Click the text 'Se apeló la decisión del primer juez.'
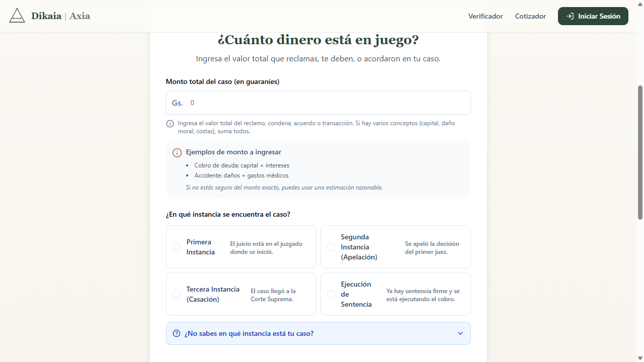 [432, 247]
